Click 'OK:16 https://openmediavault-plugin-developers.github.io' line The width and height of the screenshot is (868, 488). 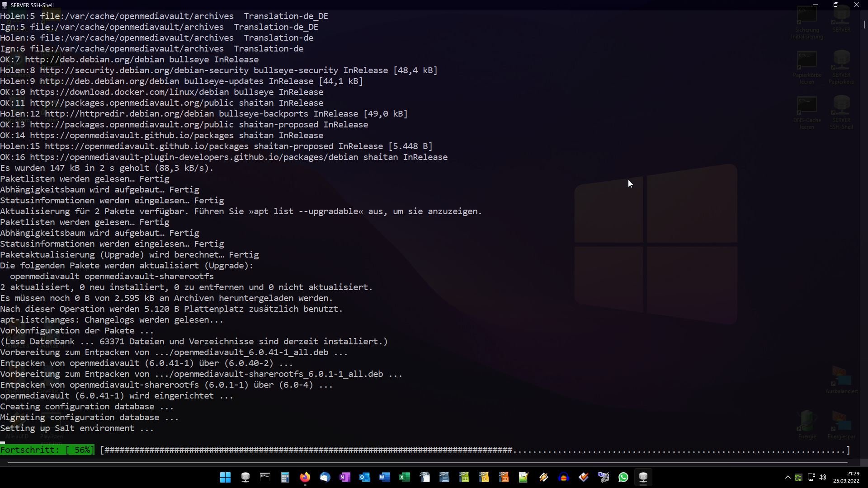click(224, 157)
